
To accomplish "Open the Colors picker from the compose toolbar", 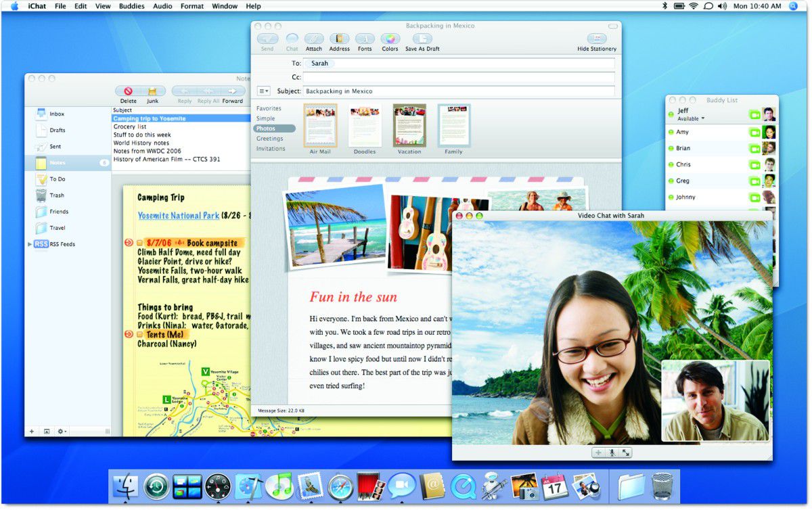I will point(390,39).
